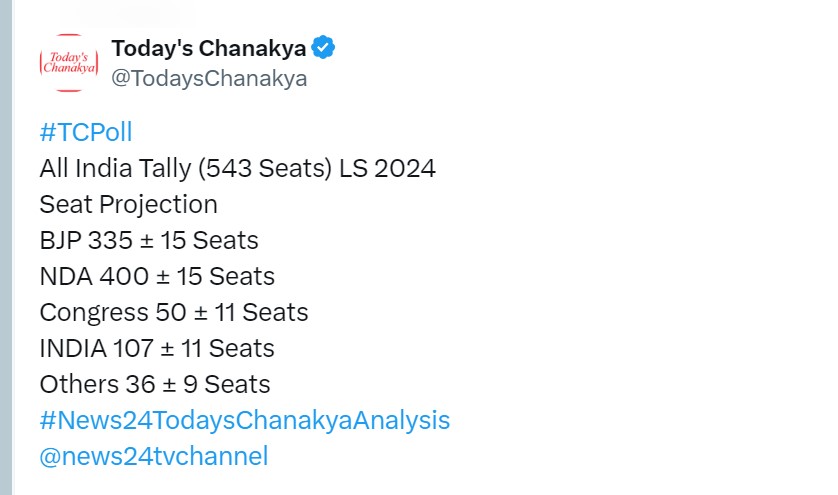Click the word Congress in the tweet
This screenshot has height=495, width=838.
click(94, 313)
